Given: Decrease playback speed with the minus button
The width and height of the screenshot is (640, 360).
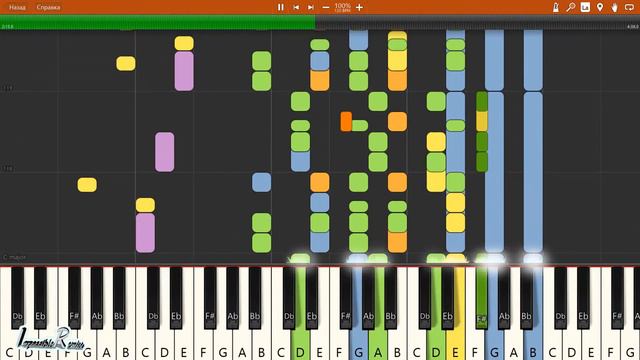Looking at the screenshot, I should (326, 7).
